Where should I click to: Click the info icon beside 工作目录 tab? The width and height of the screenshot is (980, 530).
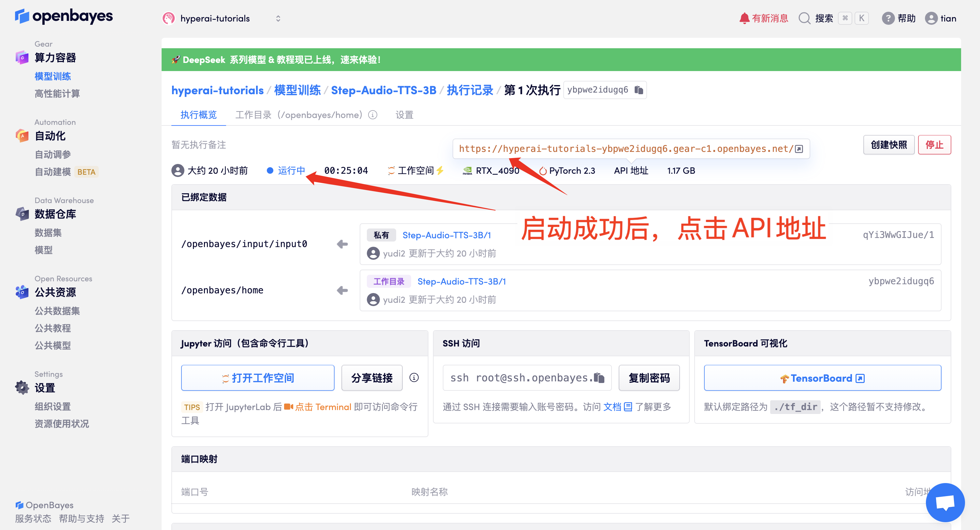pos(373,115)
